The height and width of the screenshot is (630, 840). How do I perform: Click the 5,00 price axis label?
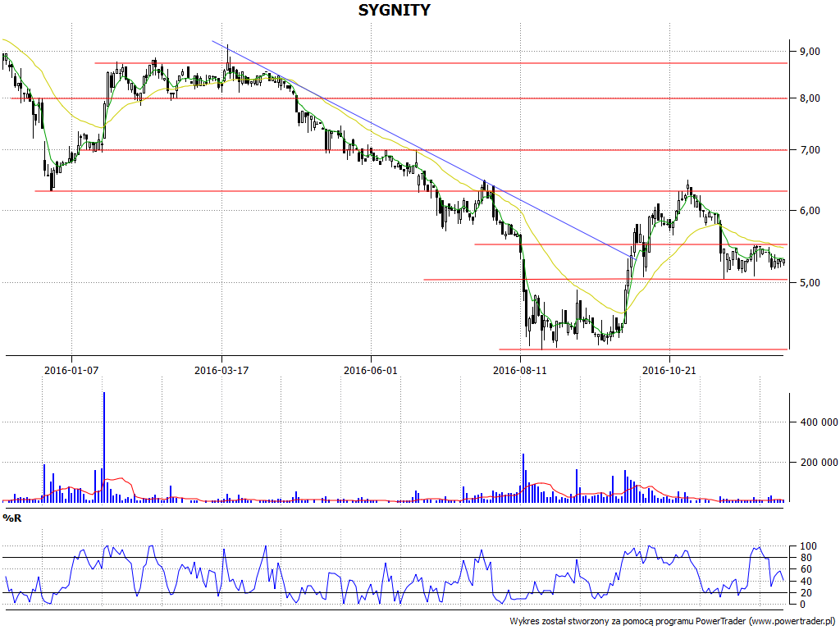click(810, 283)
